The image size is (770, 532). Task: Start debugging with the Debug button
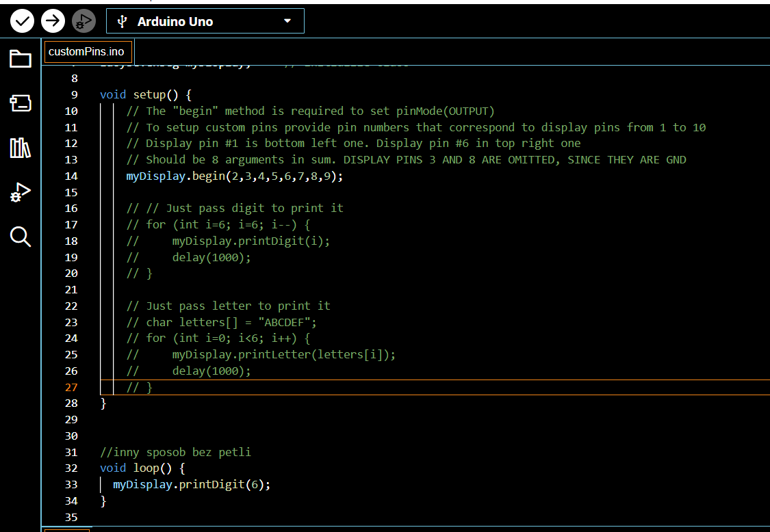pos(84,21)
